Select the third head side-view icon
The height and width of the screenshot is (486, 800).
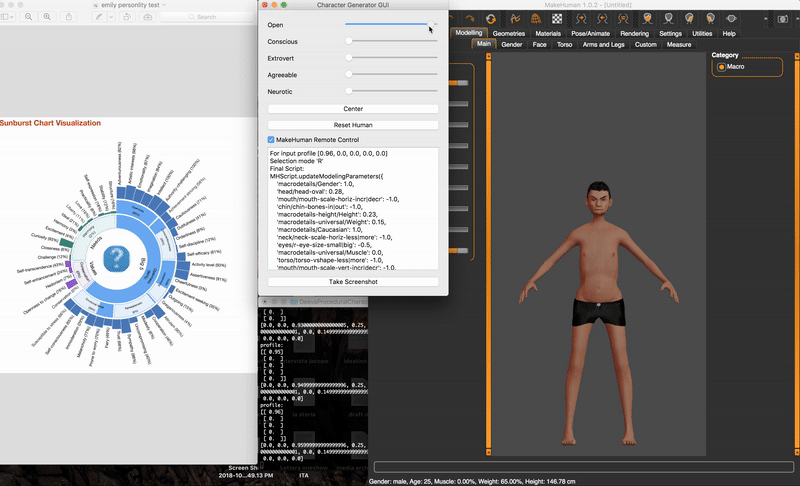point(689,19)
